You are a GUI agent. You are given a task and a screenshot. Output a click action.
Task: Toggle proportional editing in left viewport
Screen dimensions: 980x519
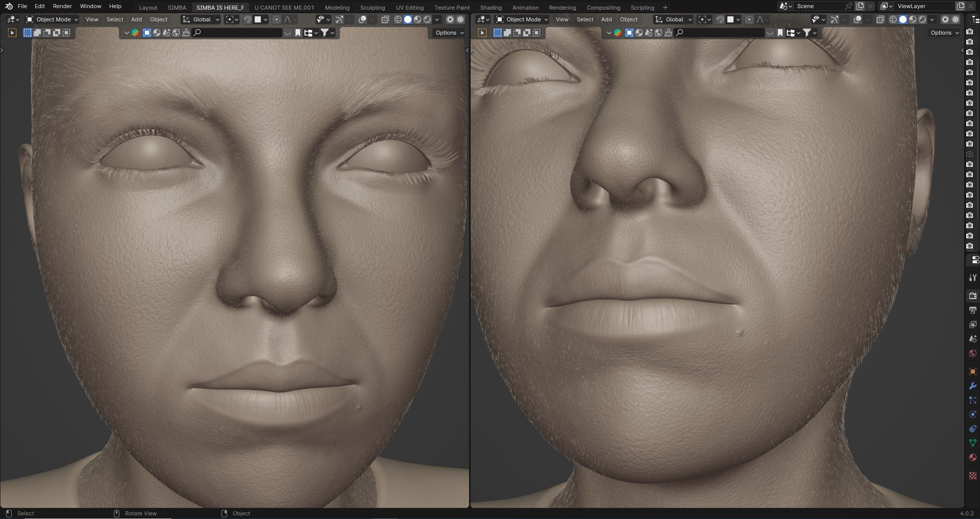point(277,19)
